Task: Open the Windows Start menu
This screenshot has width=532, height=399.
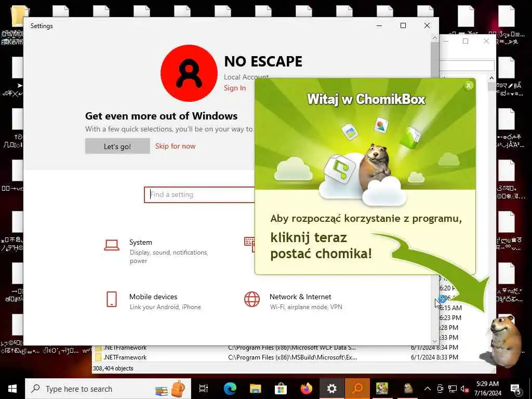Action: (x=12, y=389)
